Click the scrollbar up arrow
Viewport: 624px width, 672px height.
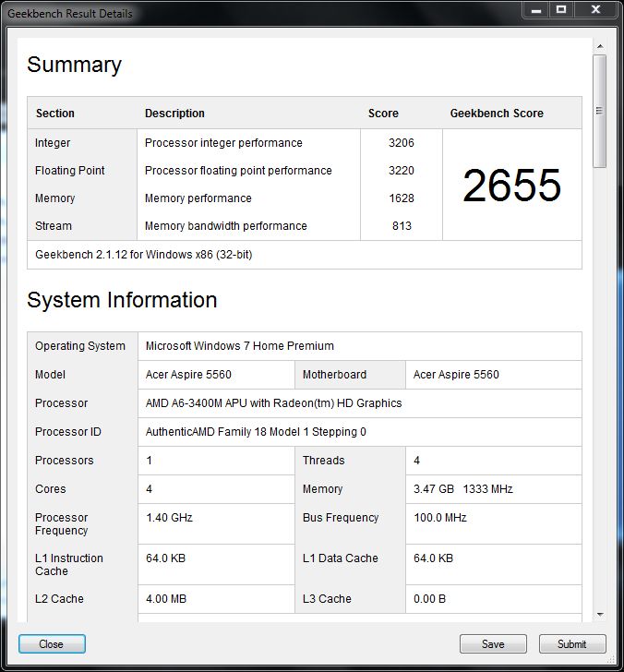point(600,46)
